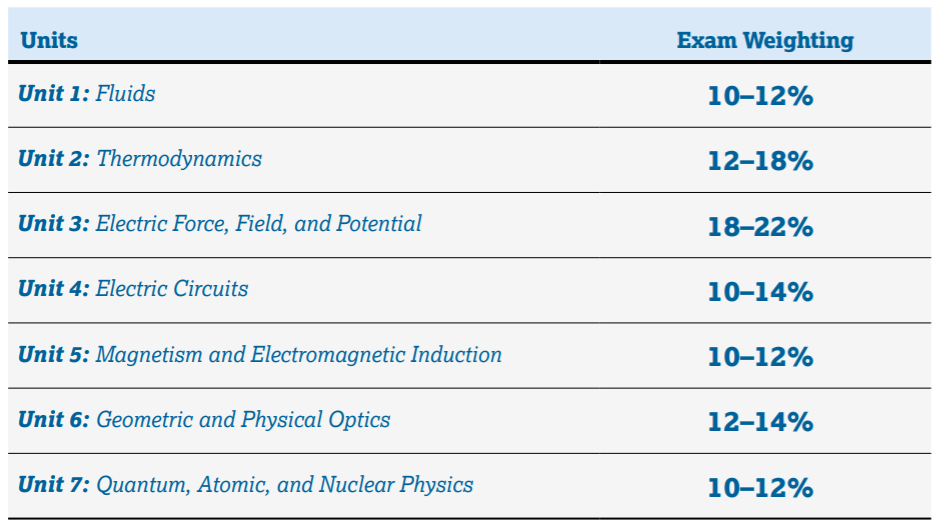
Task: Click the word 'Induction' in Unit 5 row
Action: click(x=456, y=354)
